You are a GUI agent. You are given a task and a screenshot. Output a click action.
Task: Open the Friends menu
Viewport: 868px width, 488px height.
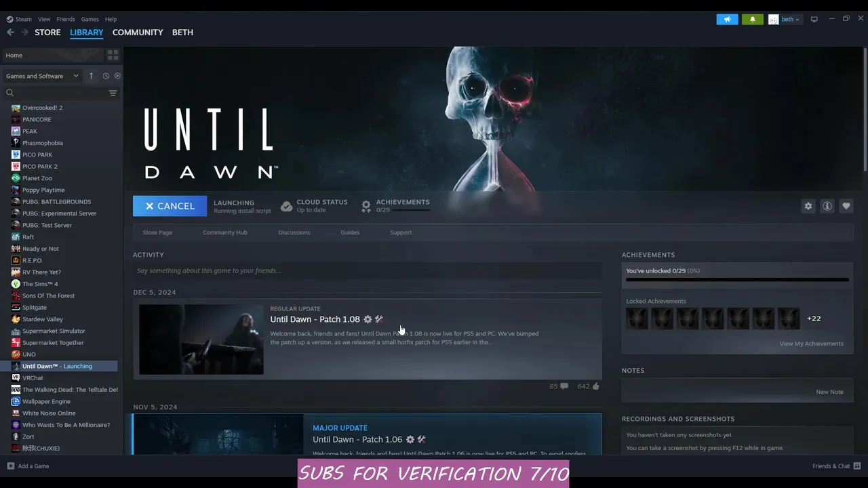pos(66,19)
